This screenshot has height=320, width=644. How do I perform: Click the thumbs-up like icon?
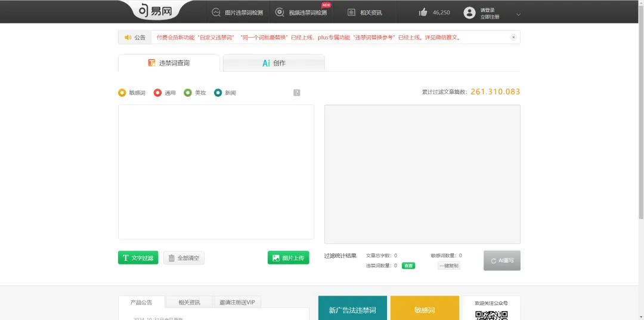click(x=423, y=13)
